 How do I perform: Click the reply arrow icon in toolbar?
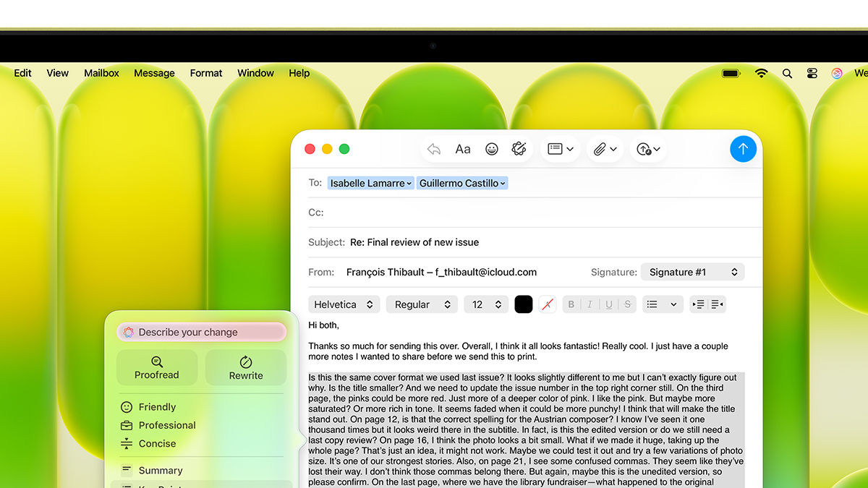click(x=434, y=149)
